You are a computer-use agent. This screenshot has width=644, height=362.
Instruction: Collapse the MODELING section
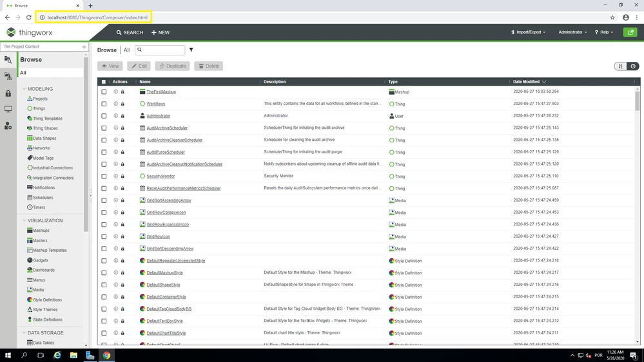pos(24,89)
